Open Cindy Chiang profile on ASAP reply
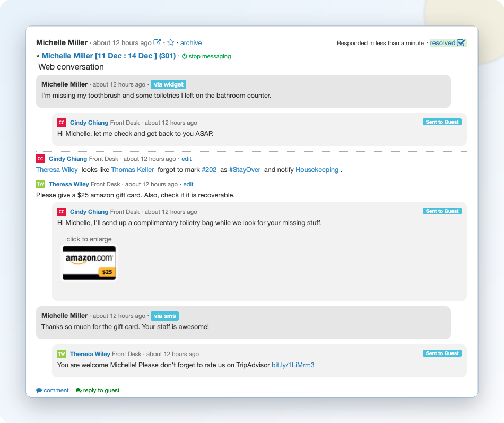 [x=89, y=123]
